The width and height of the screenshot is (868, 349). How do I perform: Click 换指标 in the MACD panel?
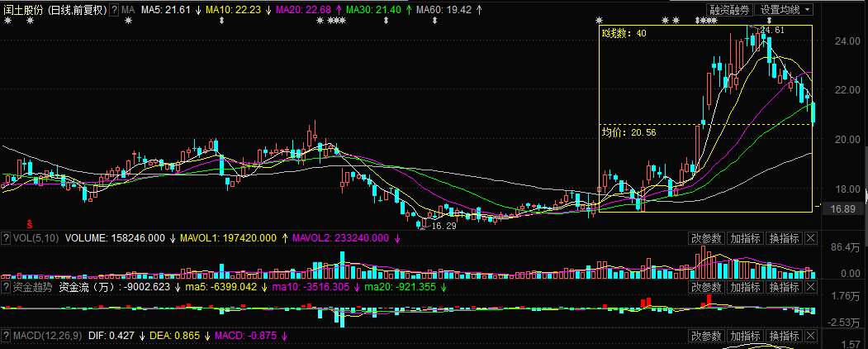click(x=783, y=336)
